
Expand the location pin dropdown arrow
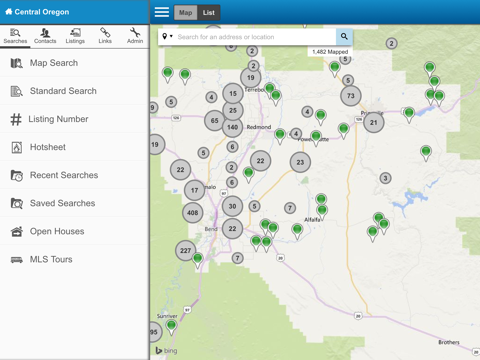pyautogui.click(x=171, y=36)
